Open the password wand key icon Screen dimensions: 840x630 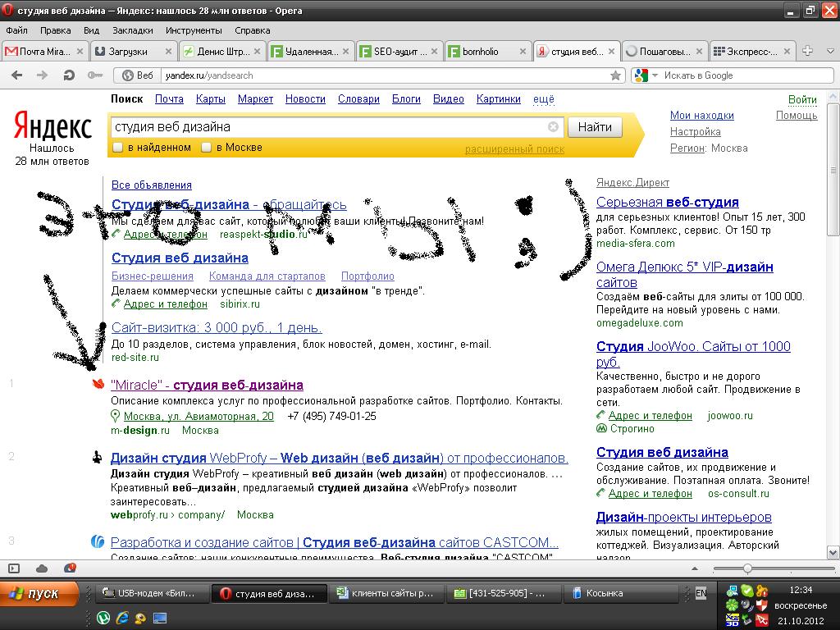(95, 75)
